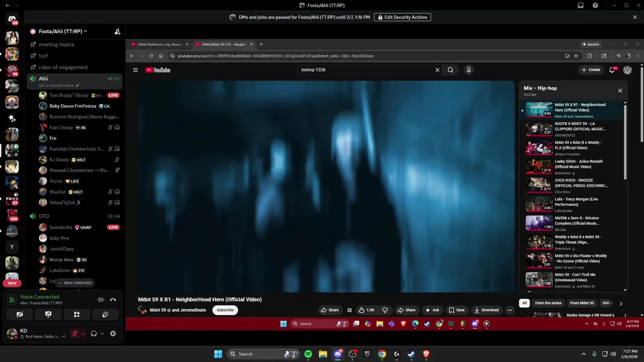Open Discord help question mark icon
This screenshot has height=362, width=644.
click(x=595, y=5)
